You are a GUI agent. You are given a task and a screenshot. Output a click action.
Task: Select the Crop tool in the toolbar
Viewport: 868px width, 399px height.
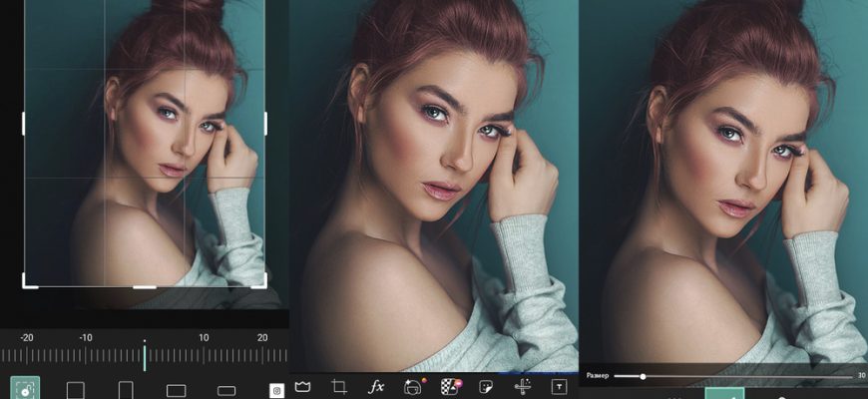pyautogui.click(x=339, y=386)
